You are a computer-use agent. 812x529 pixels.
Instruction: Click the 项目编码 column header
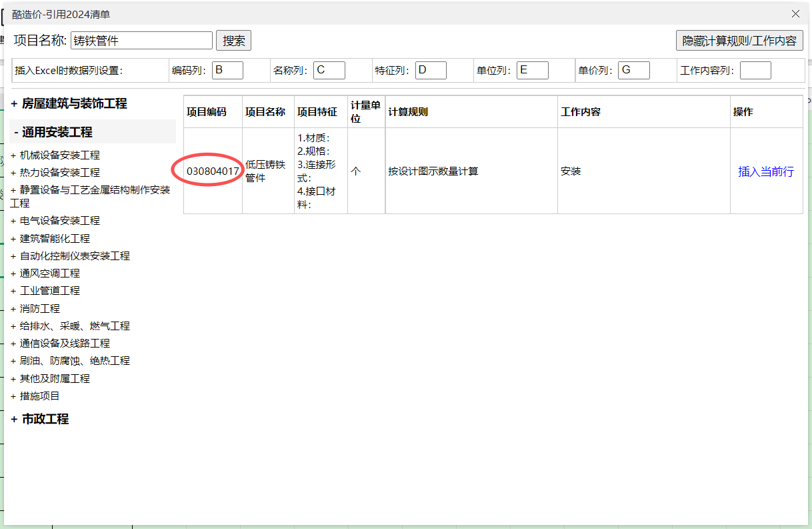pos(213,111)
